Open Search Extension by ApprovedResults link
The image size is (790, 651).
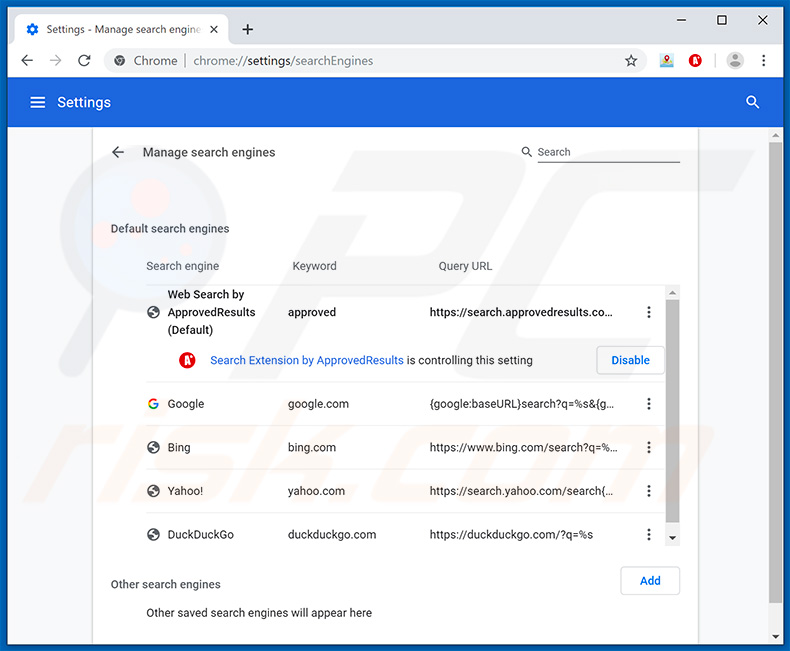coord(307,360)
